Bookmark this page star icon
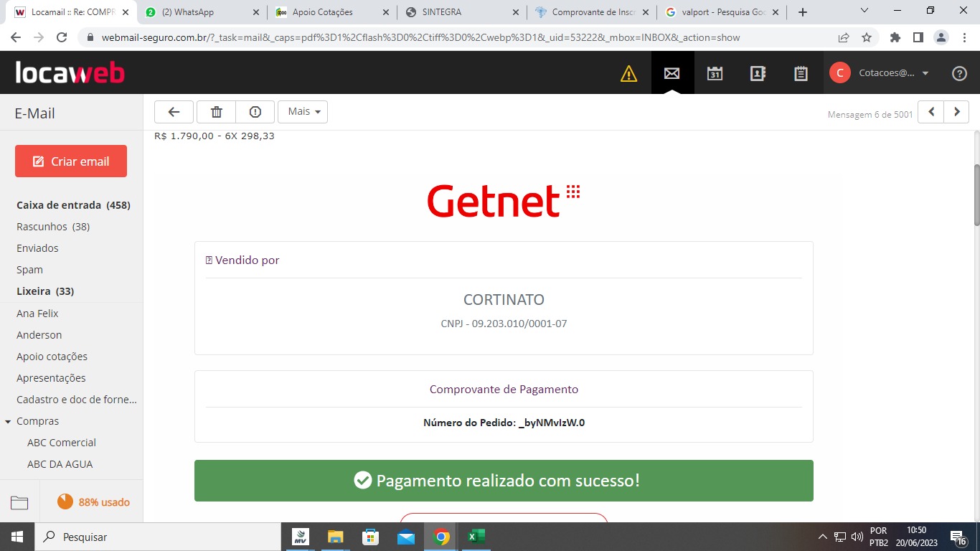 tap(867, 37)
